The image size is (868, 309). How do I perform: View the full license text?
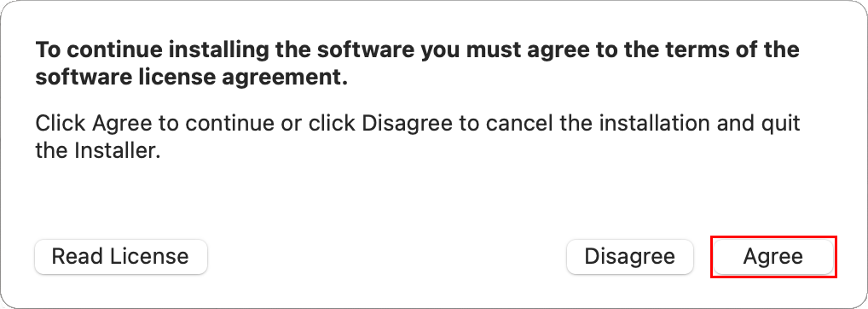[x=121, y=256]
